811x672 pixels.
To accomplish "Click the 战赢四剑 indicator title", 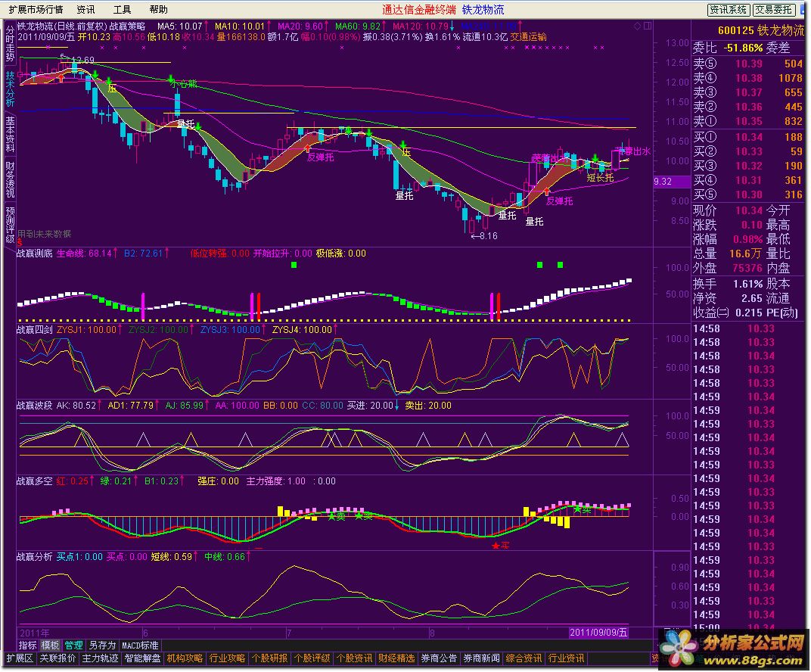I will (x=35, y=329).
